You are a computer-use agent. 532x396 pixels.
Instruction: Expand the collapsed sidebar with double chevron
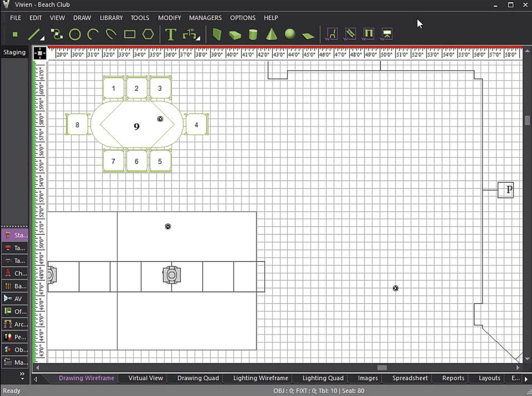[x=22, y=375]
